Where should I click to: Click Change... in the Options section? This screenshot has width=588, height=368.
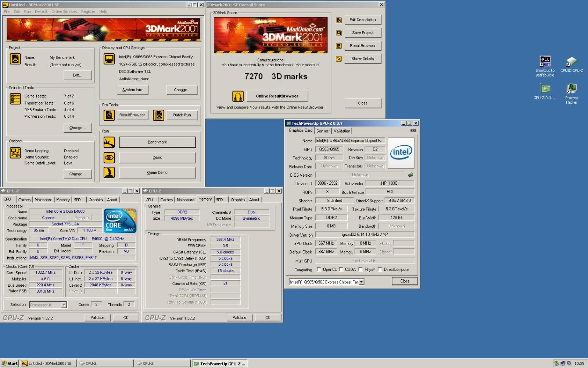click(x=78, y=174)
